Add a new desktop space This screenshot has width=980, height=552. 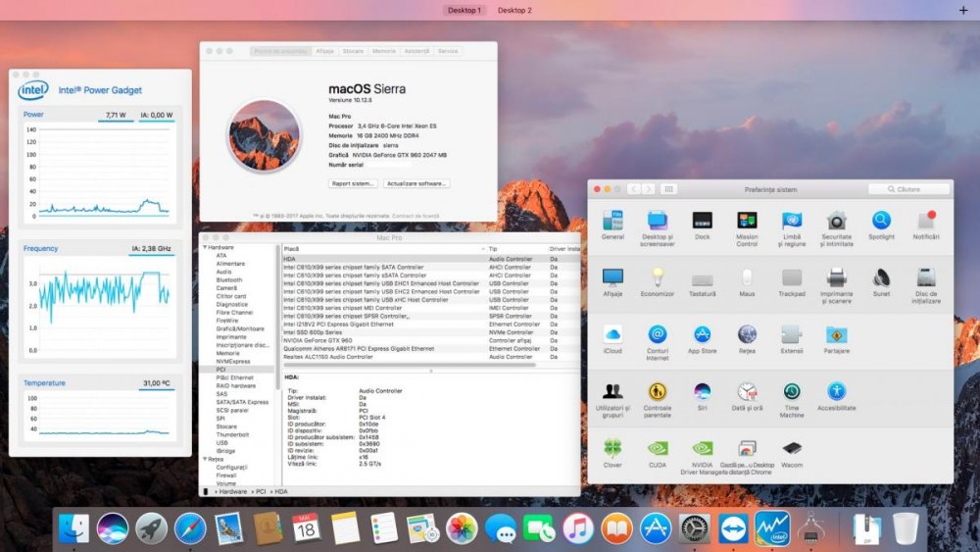[x=963, y=10]
